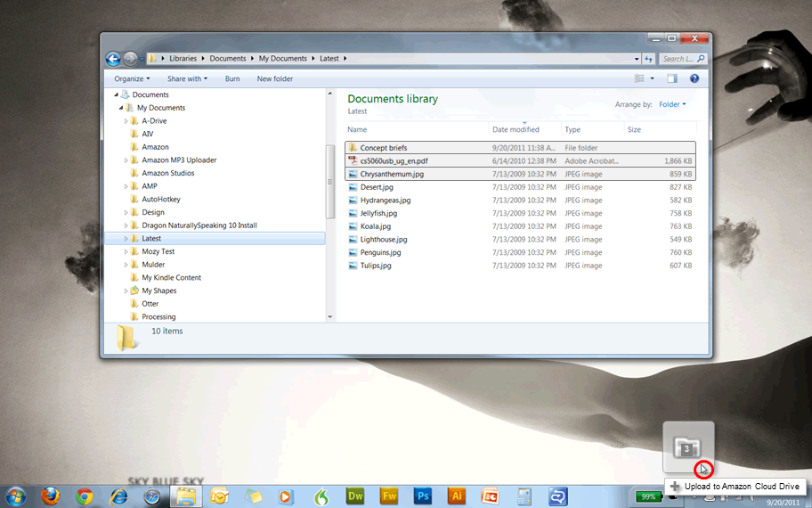Image resolution: width=812 pixels, height=508 pixels.
Task: Click Burn in the toolbar
Action: pos(232,78)
